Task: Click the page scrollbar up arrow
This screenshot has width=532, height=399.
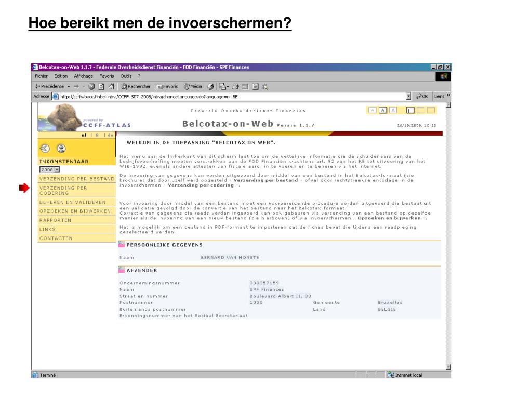Action: (x=448, y=105)
